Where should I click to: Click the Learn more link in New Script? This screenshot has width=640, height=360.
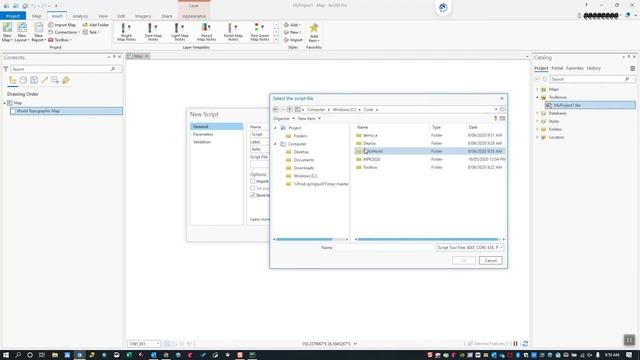coord(259,220)
